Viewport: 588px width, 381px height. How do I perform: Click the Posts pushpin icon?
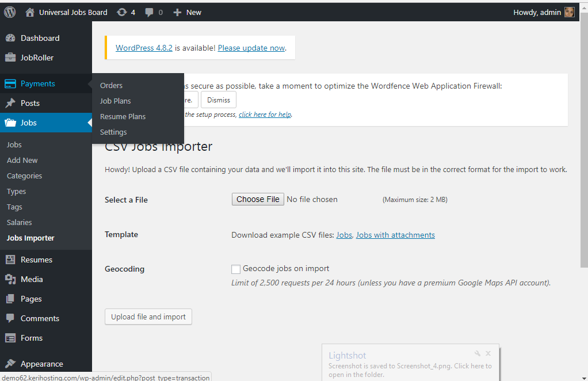[10, 103]
